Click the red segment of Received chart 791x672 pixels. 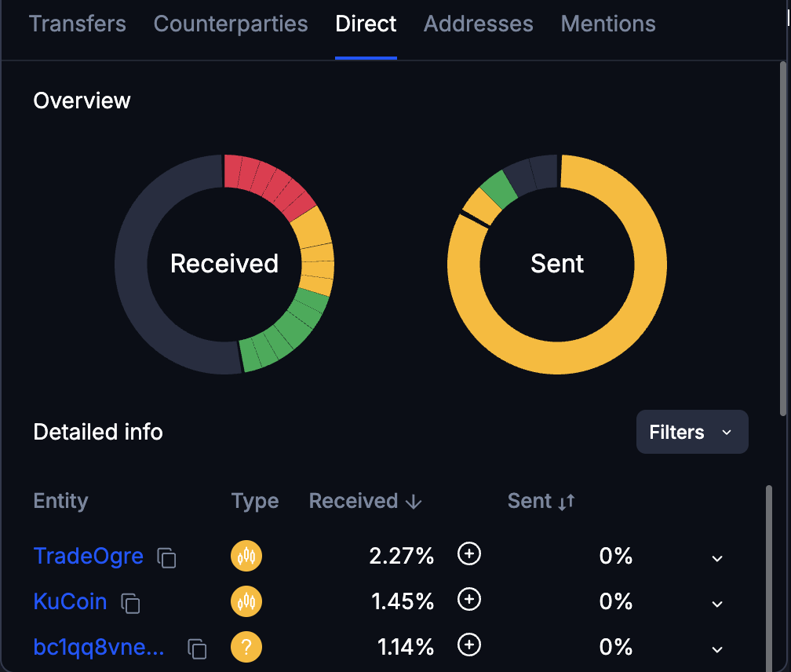pos(267,177)
